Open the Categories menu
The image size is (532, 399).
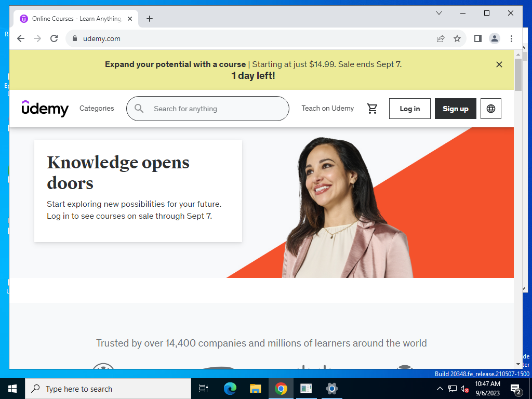point(97,108)
